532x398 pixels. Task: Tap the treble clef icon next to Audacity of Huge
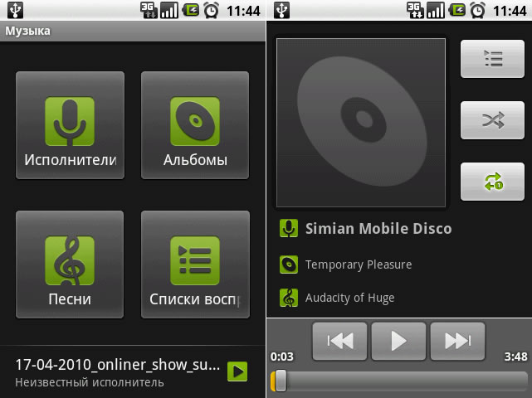(289, 298)
